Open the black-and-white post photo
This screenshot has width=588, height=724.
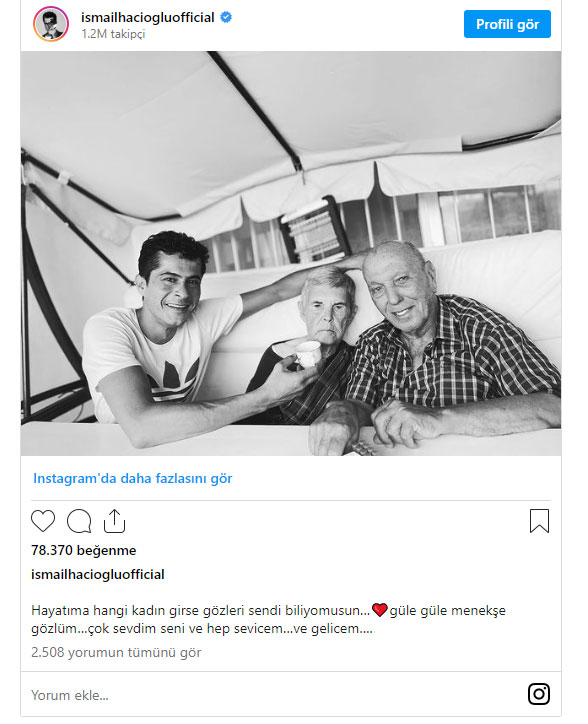pyautogui.click(x=291, y=253)
